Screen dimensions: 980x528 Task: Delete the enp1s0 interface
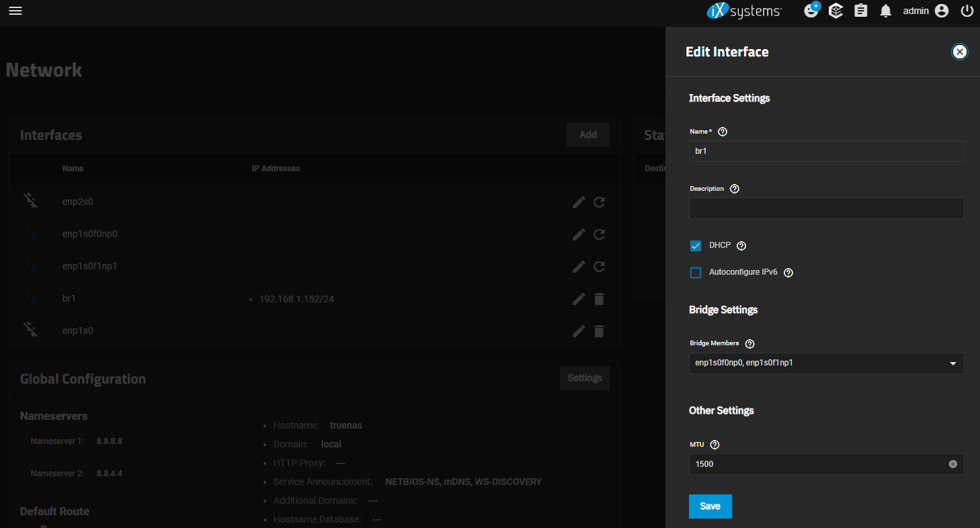tap(600, 331)
